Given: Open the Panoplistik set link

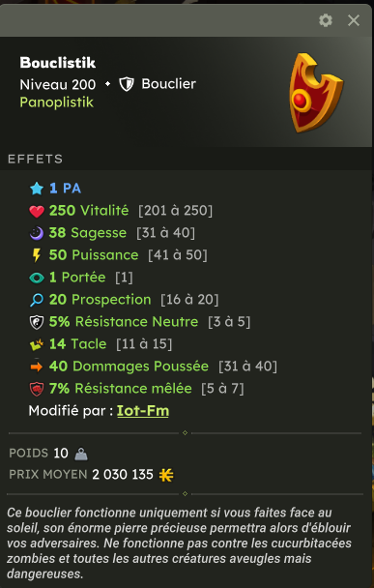Looking at the screenshot, I should pos(57,102).
